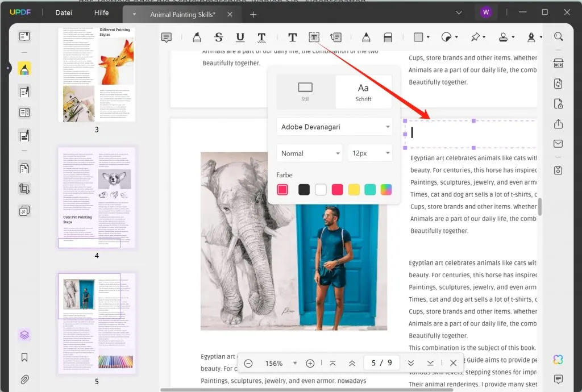
Task: Select the Underline annotation tool
Action: 240,37
